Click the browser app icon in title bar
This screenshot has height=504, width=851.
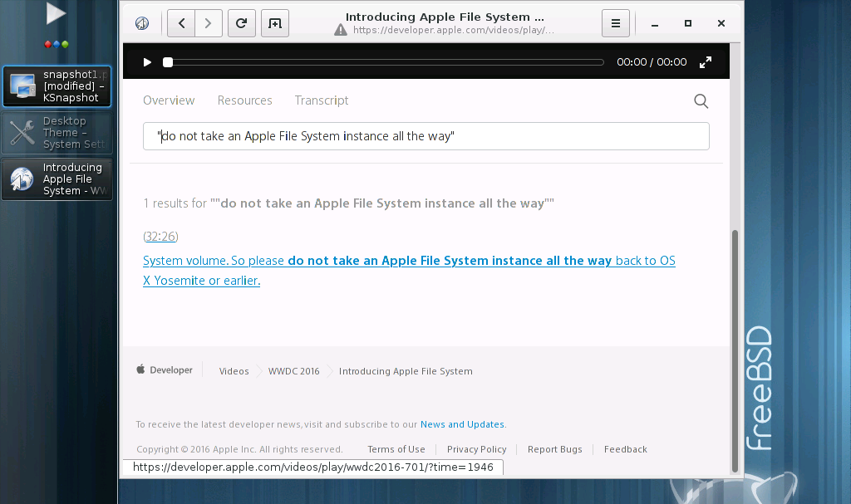(x=142, y=23)
